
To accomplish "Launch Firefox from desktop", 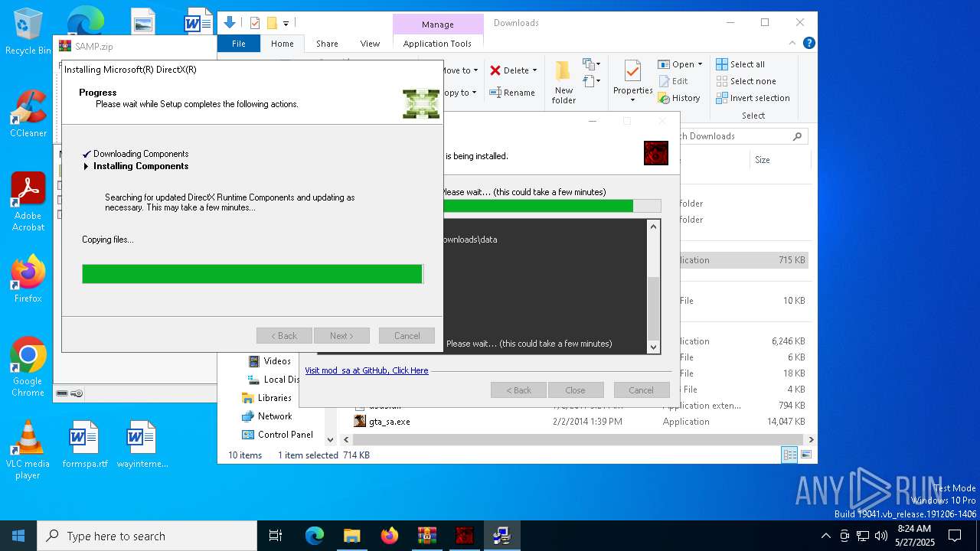I will (x=28, y=279).
